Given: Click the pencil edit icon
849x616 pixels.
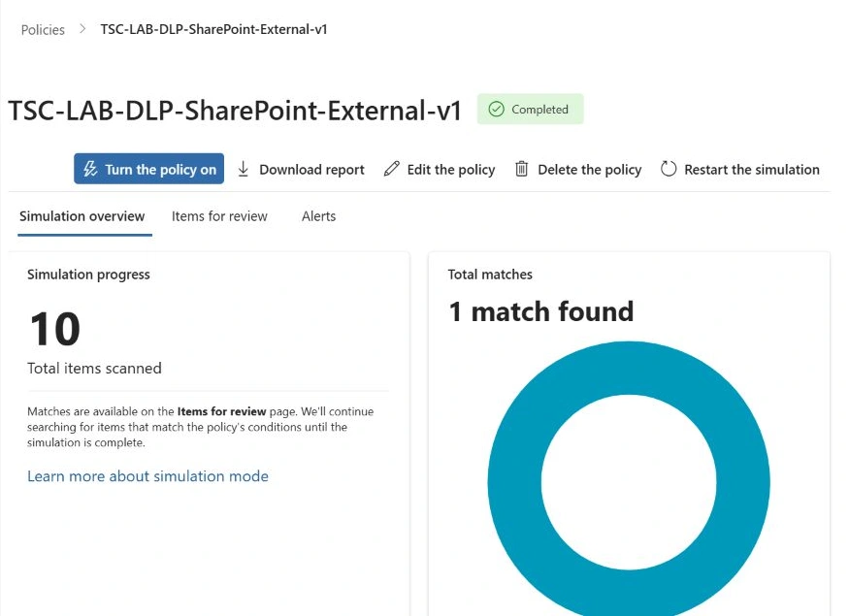Looking at the screenshot, I should point(391,169).
